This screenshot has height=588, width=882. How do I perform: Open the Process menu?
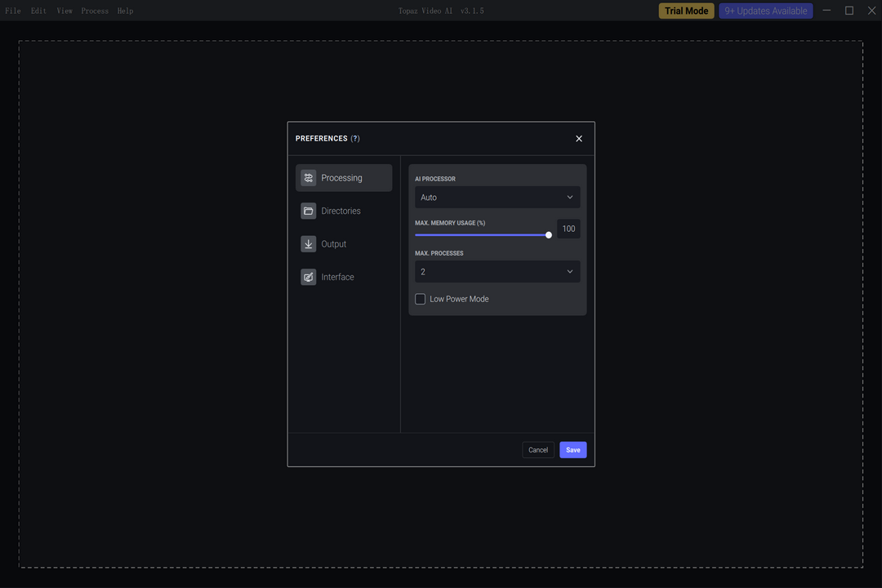tap(95, 11)
